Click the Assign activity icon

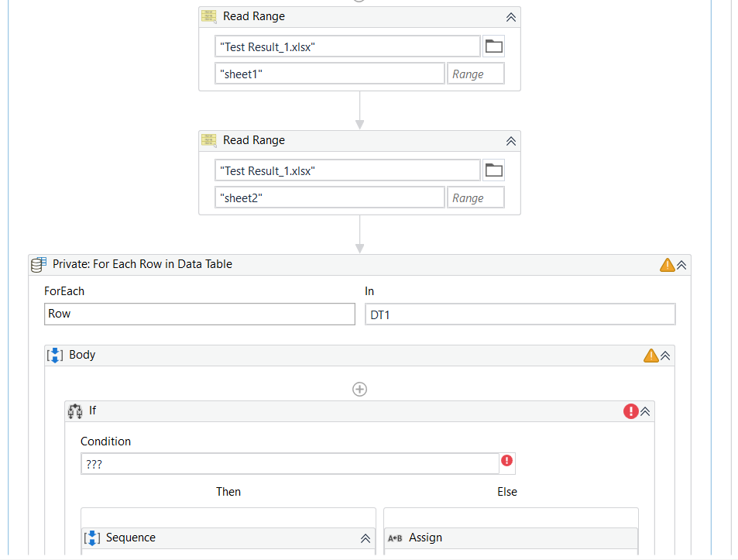click(395, 538)
